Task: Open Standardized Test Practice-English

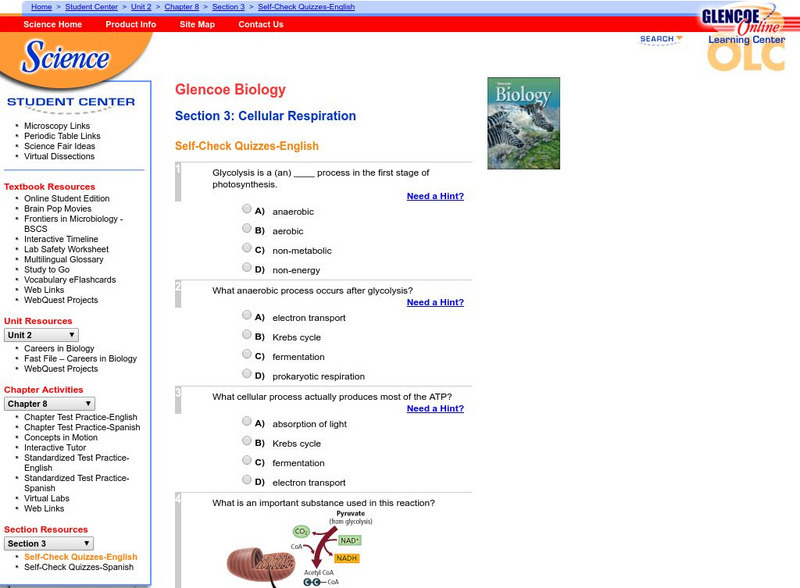Action: (x=77, y=462)
